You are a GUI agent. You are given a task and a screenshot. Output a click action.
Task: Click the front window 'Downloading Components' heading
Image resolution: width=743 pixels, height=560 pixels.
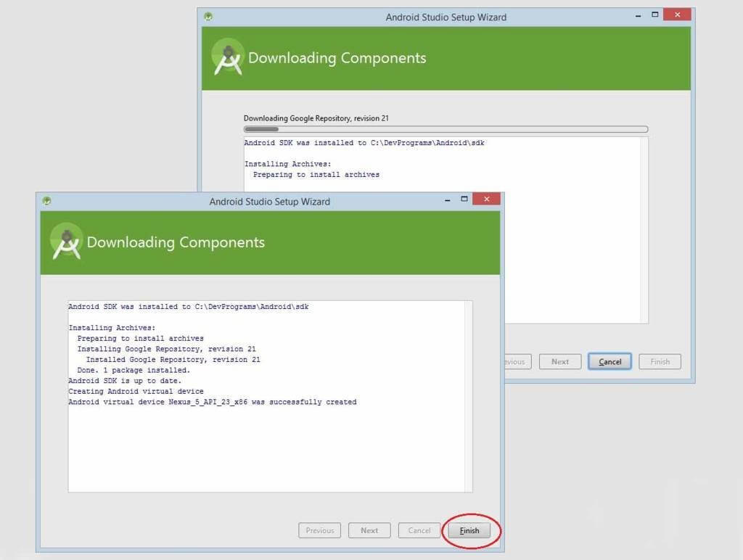pyautogui.click(x=176, y=242)
